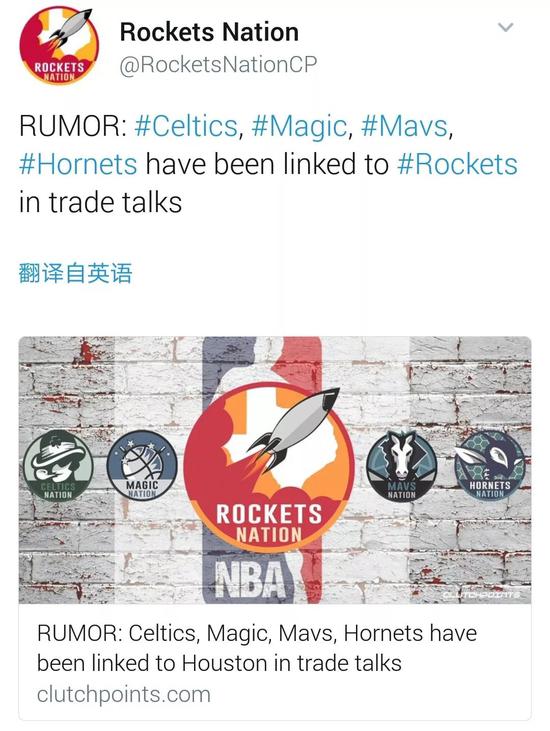Tap the NBA logo text in image
This screenshot has width=550, height=731.
[250, 580]
